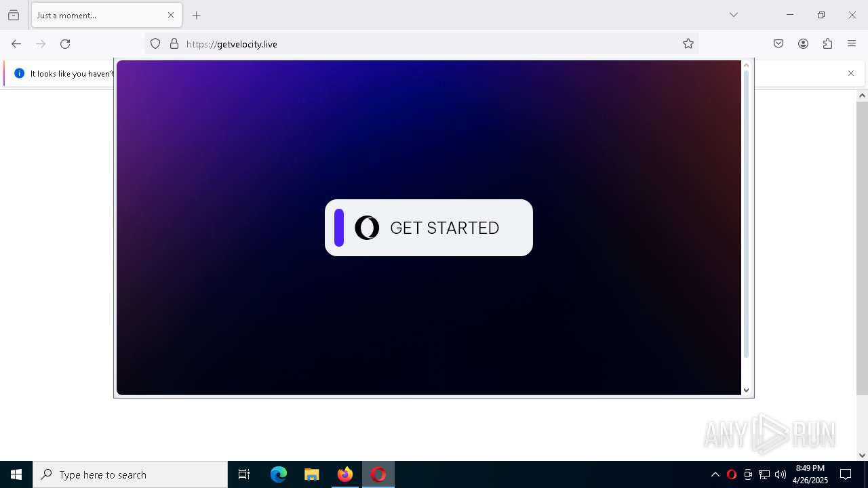Open Firefox hamburger application menu
This screenshot has height=488, width=868.
pos(852,44)
